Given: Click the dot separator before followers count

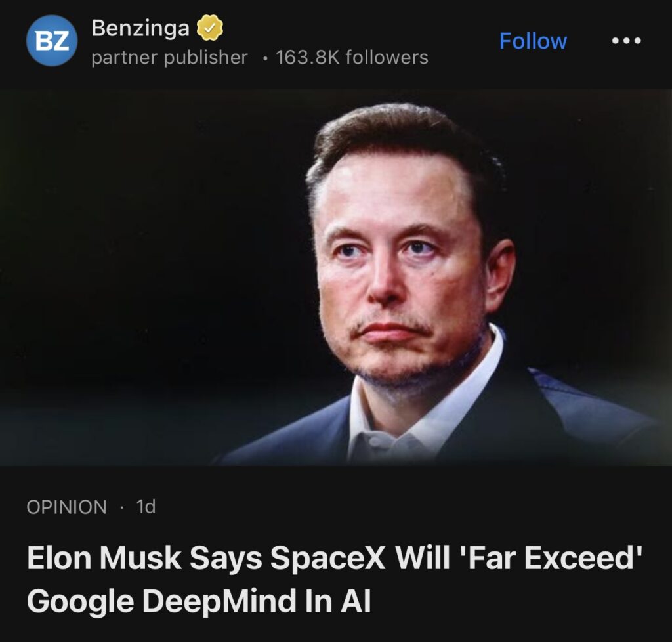Looking at the screenshot, I should click(266, 58).
